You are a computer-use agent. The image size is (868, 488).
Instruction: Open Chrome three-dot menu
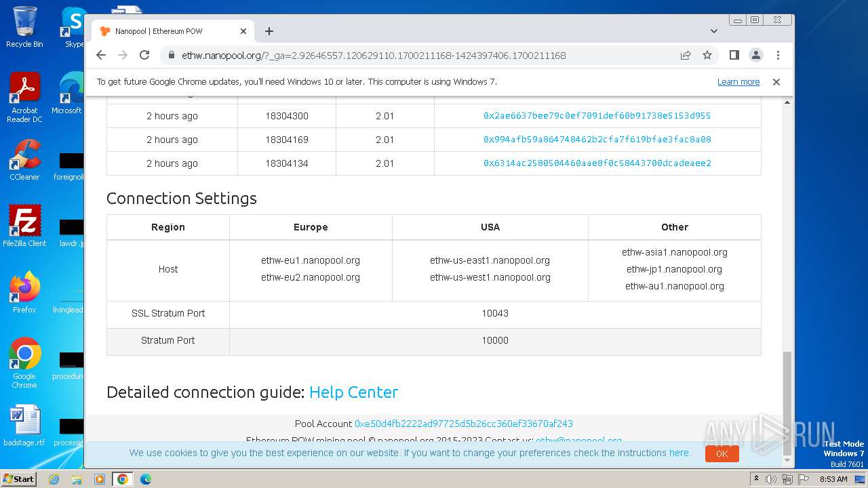pyautogui.click(x=778, y=55)
